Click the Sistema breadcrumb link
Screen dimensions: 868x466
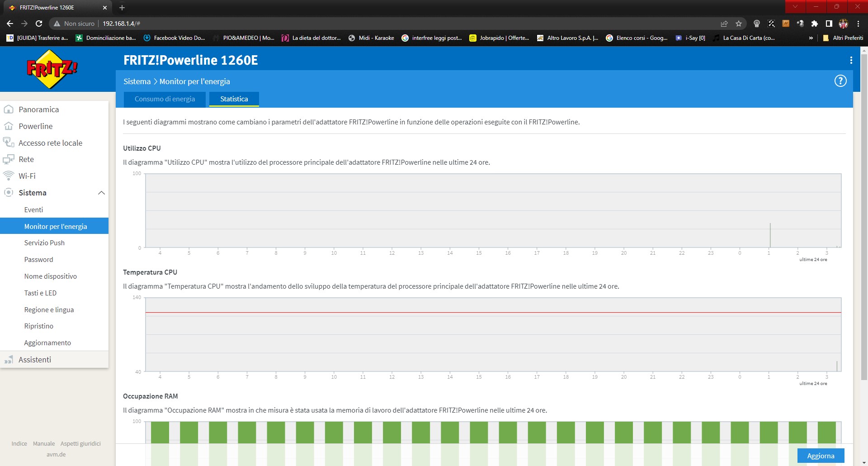pos(137,81)
